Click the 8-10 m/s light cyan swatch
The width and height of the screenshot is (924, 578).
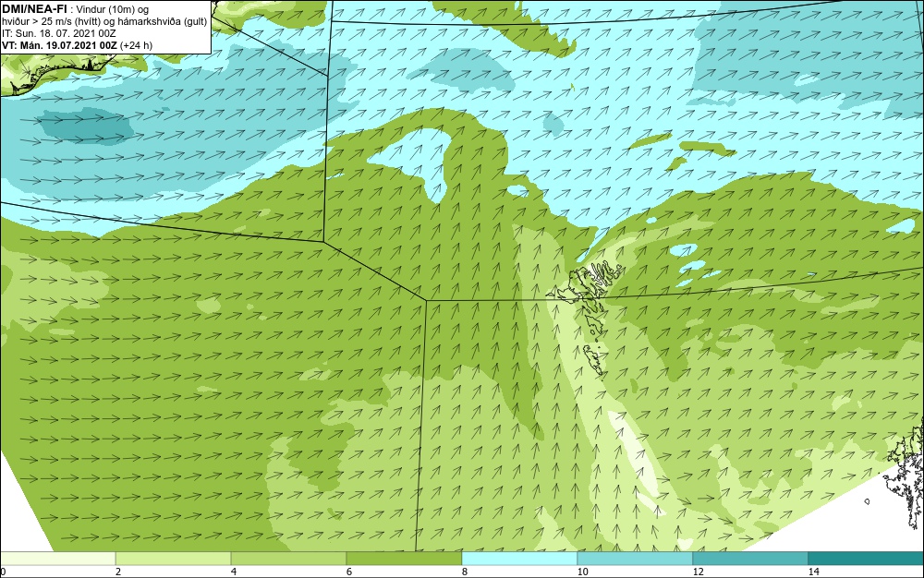[x=519, y=559]
